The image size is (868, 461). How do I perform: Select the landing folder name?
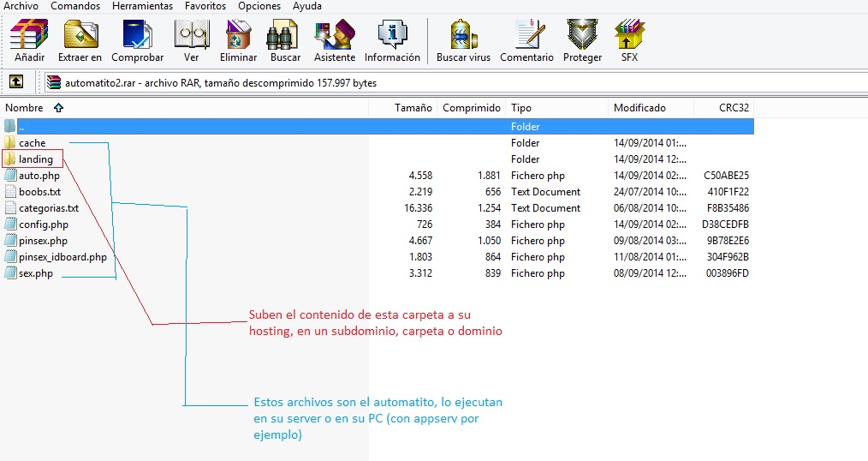click(x=36, y=159)
